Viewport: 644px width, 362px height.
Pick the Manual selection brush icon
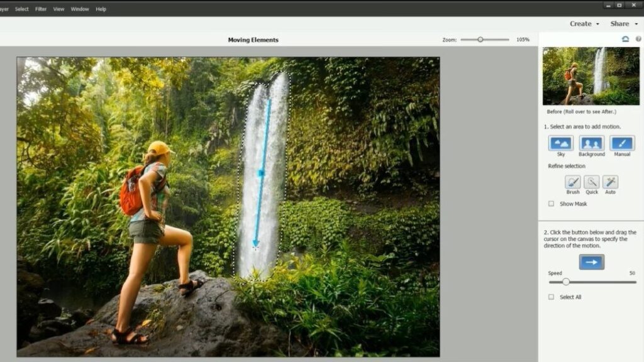622,143
